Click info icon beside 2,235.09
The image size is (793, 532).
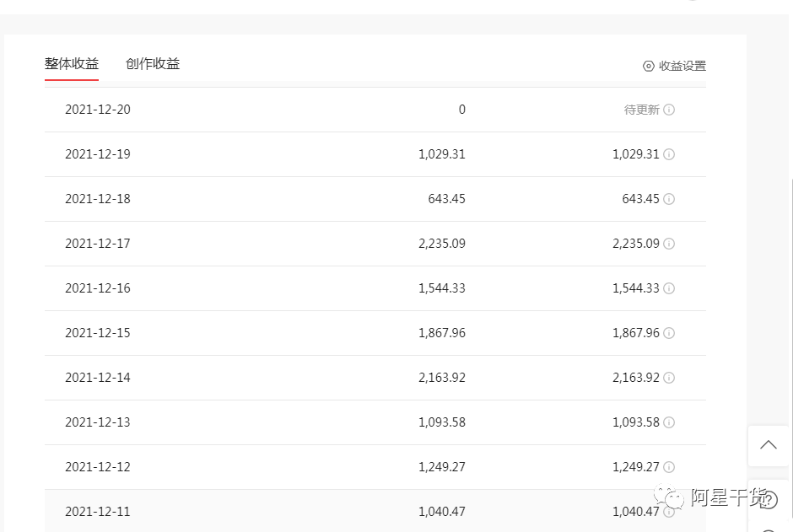coord(669,244)
